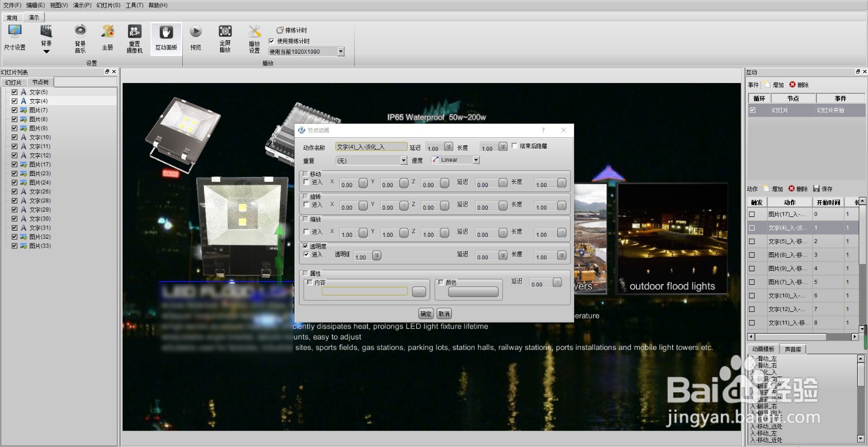This screenshot has width=868, height=447.
Task: Enable the 缩放 scale group checkbox
Action: (x=306, y=219)
